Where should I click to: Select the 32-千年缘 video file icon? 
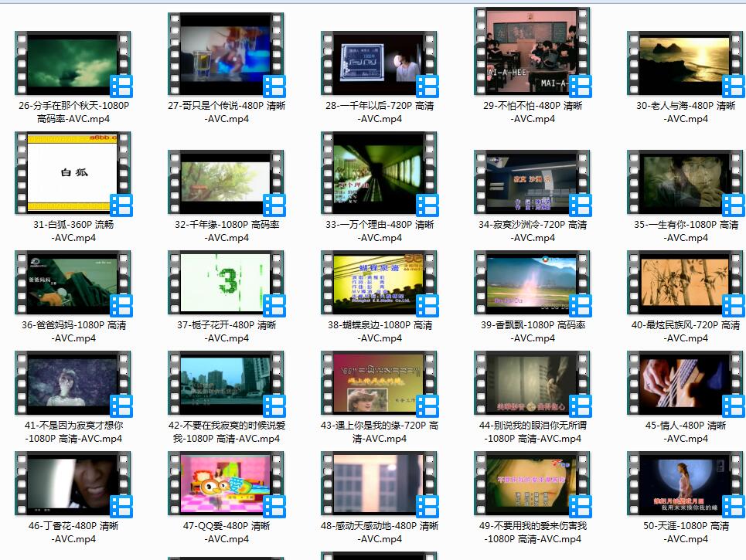[227, 182]
